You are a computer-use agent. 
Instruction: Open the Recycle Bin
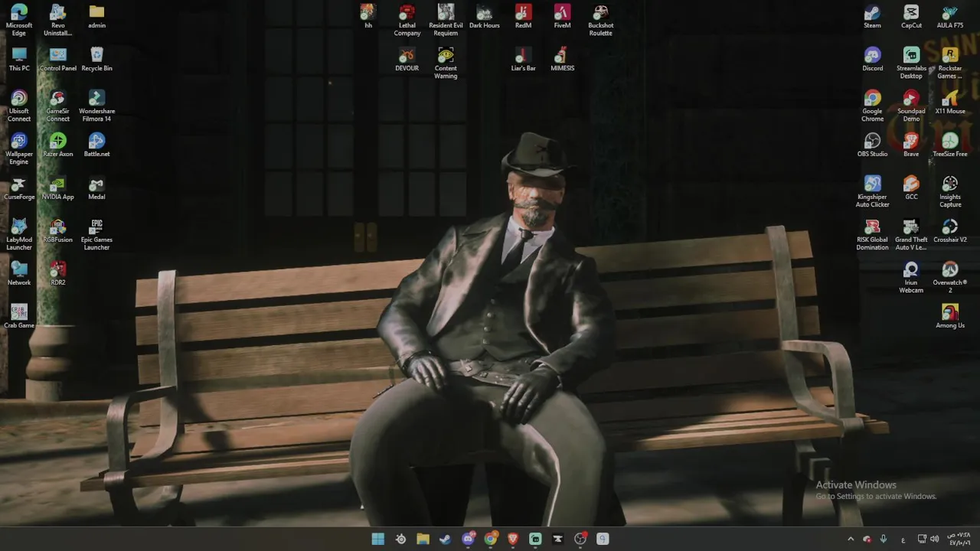96,59
